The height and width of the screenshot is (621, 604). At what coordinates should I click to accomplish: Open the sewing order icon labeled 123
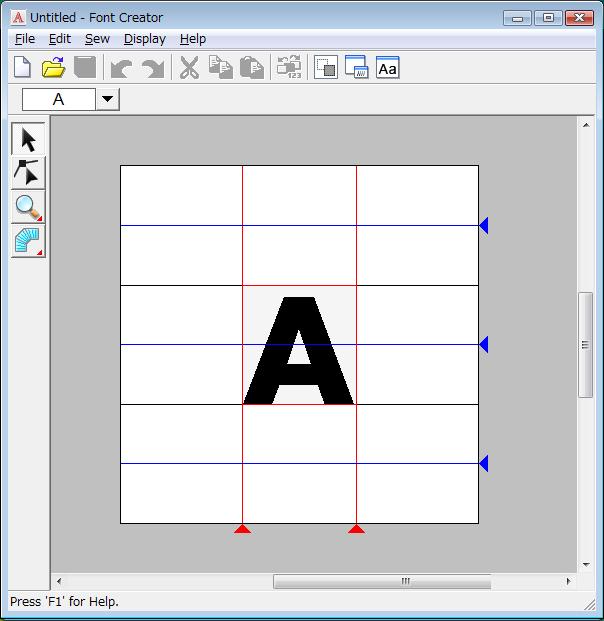pos(289,67)
